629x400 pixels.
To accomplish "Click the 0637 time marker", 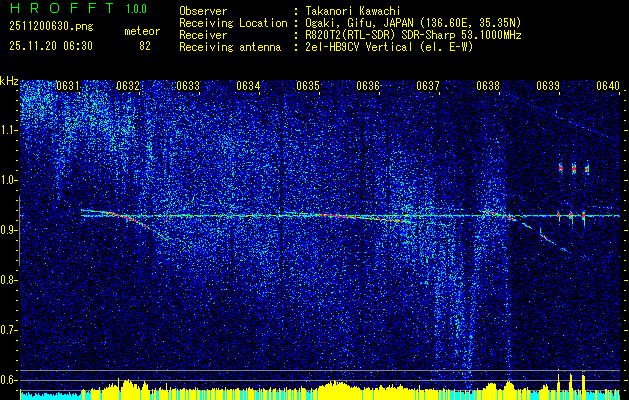I will click(428, 85).
